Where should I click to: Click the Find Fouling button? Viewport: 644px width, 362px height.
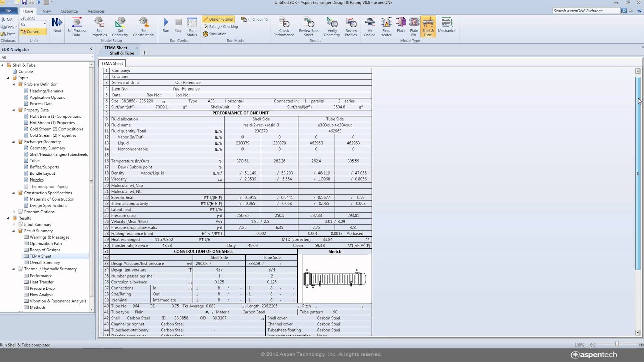coord(255,19)
